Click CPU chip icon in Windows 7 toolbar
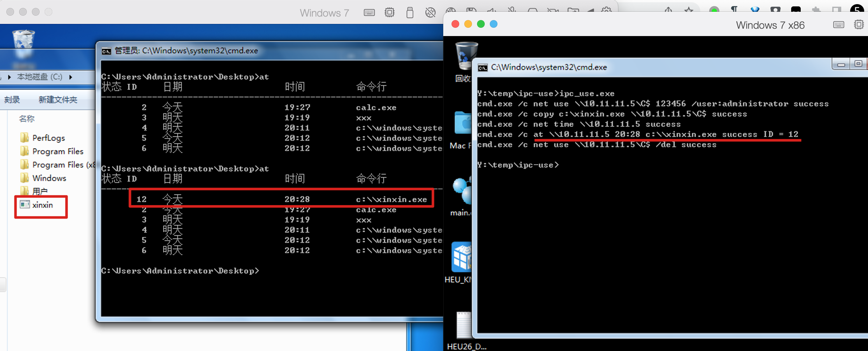Screen dimensions: 868x351 (x=389, y=13)
